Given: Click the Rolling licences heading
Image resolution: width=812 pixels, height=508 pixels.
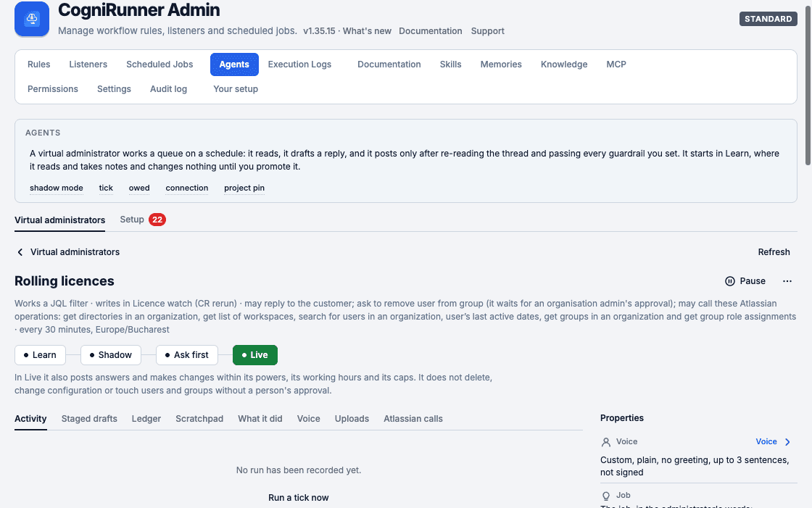Looking at the screenshot, I should click(65, 281).
